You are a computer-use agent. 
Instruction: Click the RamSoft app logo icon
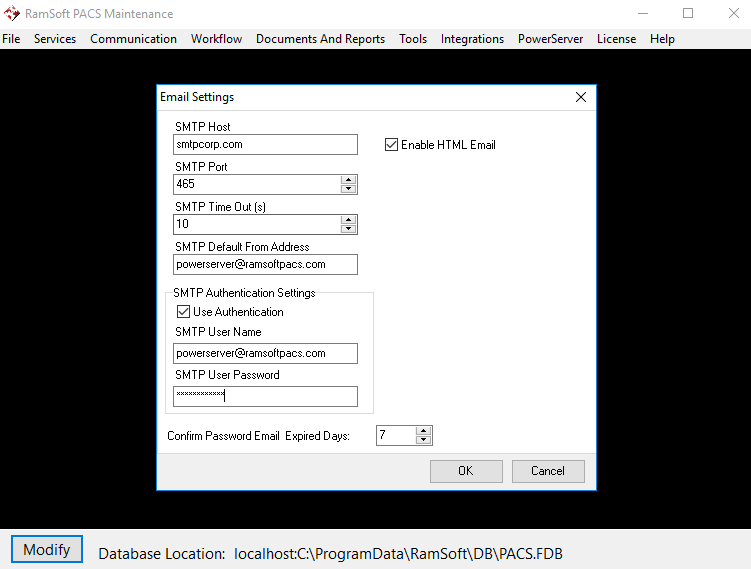(11, 14)
